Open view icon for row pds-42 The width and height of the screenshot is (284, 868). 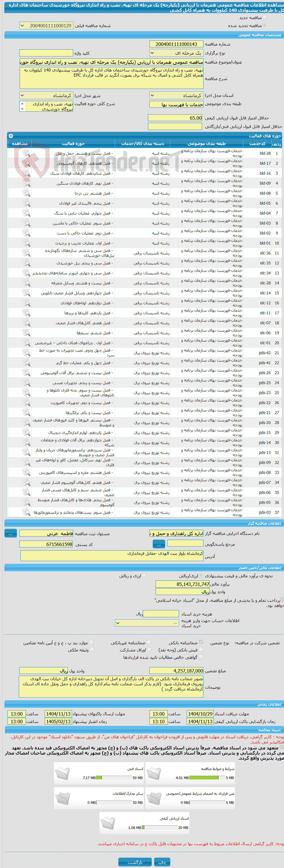click(x=26, y=353)
